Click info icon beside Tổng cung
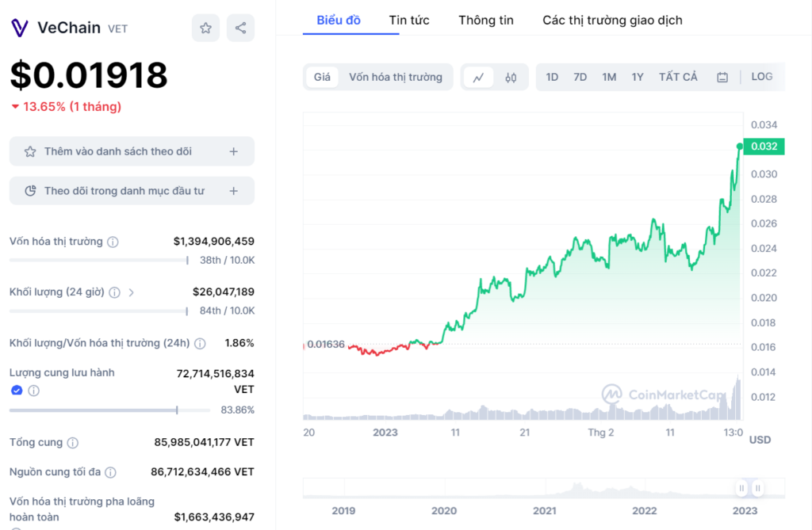The width and height of the screenshot is (812, 530). tap(73, 443)
